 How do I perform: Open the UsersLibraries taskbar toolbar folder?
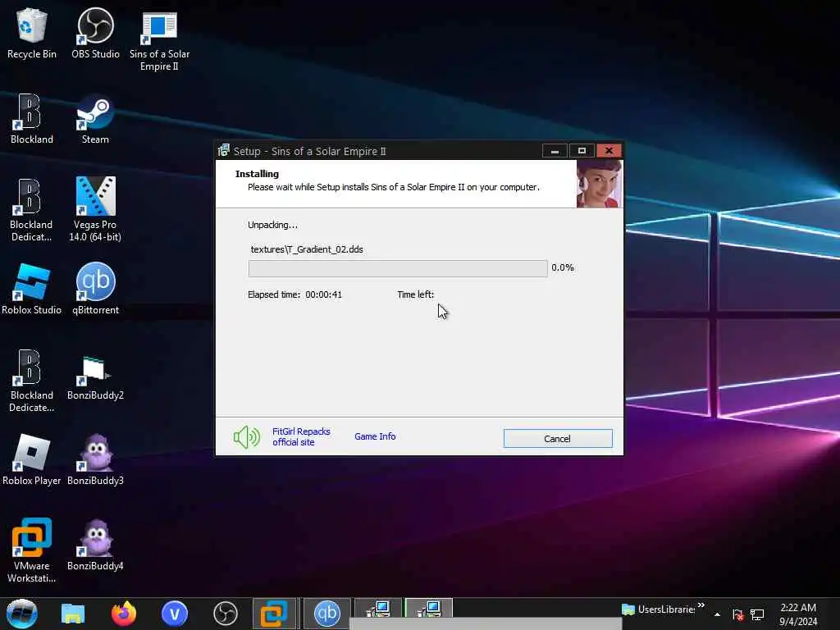(x=659, y=609)
